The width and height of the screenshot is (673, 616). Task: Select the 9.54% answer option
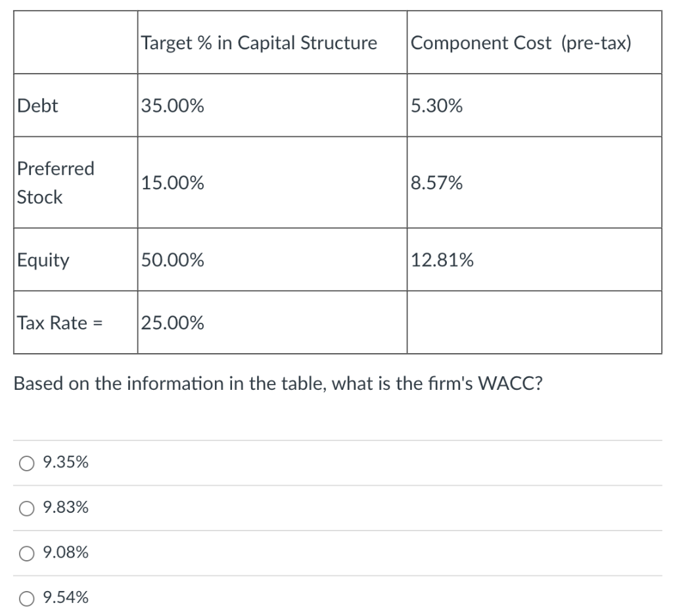click(x=64, y=597)
